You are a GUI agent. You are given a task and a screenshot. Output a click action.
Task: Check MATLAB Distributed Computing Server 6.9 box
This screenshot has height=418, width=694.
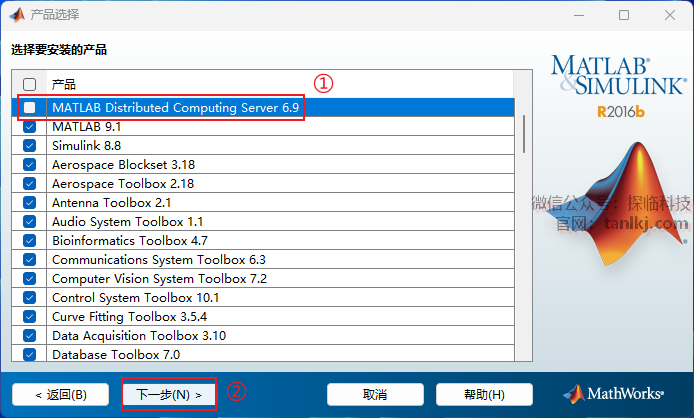click(x=29, y=108)
